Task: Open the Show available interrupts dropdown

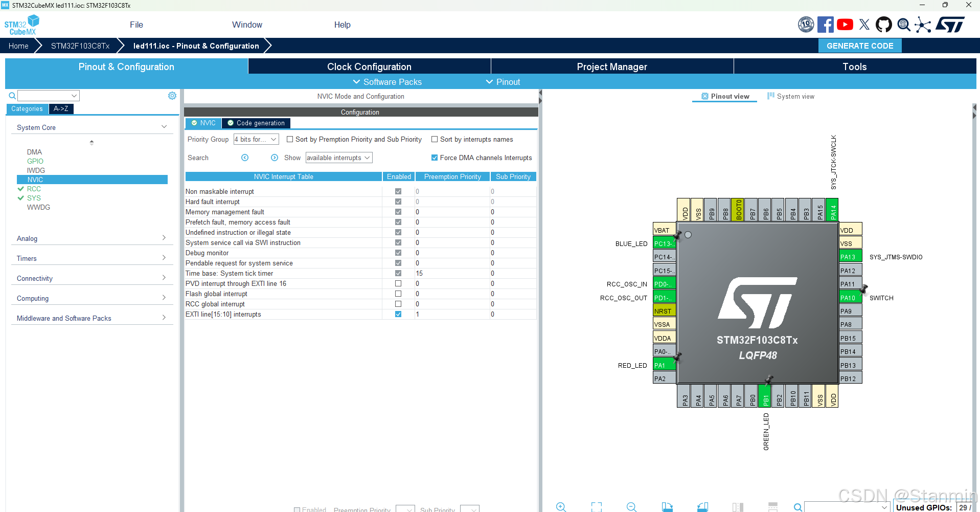Action: [x=339, y=158]
